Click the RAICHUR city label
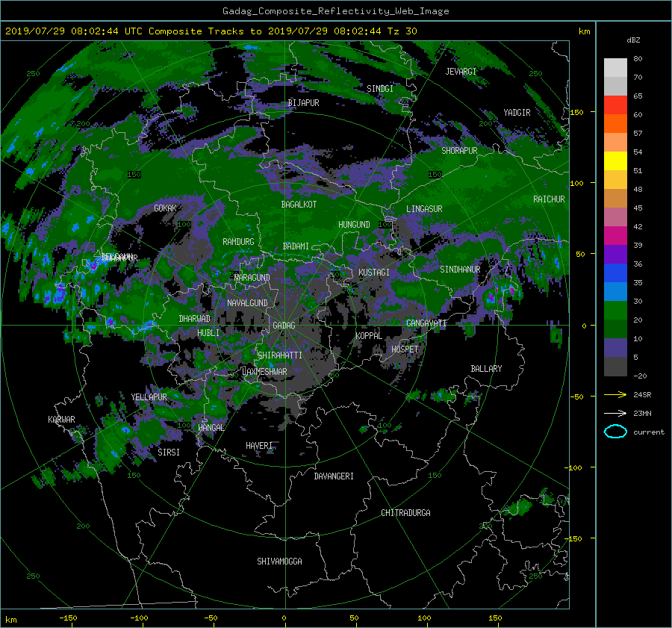 tap(549, 199)
